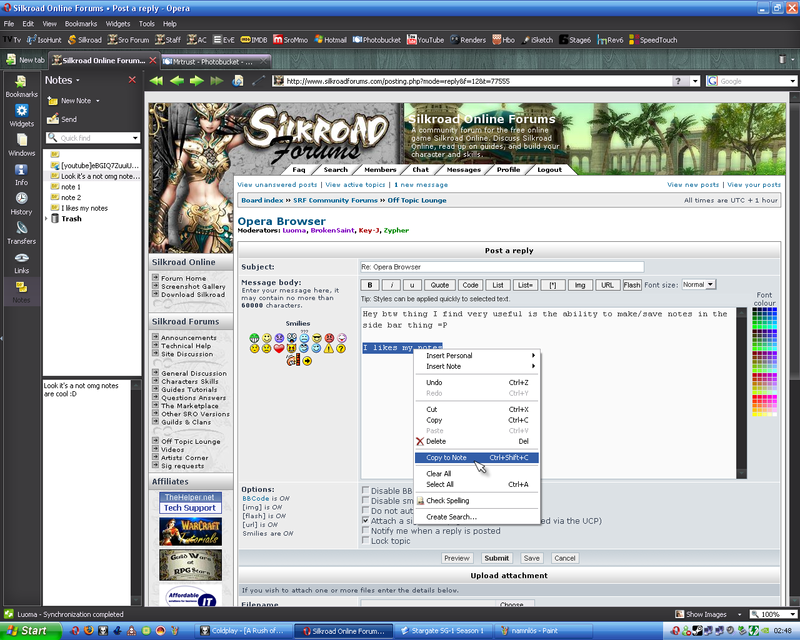The width and height of the screenshot is (800, 640).
Task: Enable Notify me when a reply is posted
Action: [365, 530]
